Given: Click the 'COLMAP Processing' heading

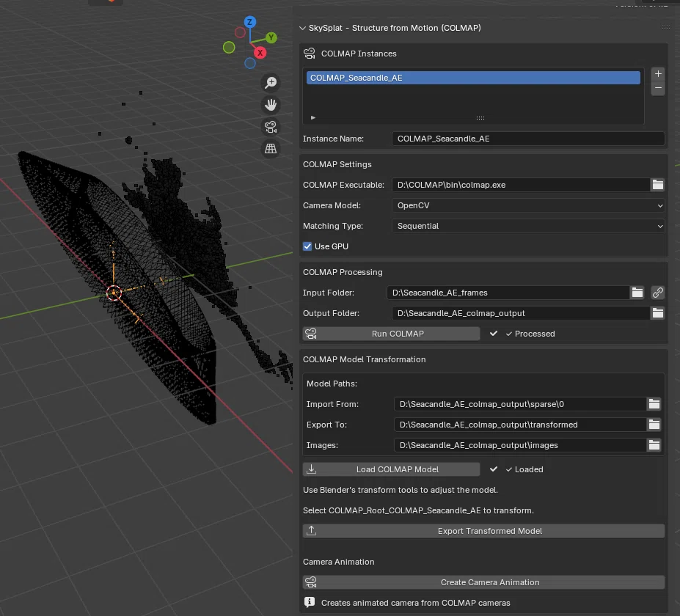Looking at the screenshot, I should (343, 272).
